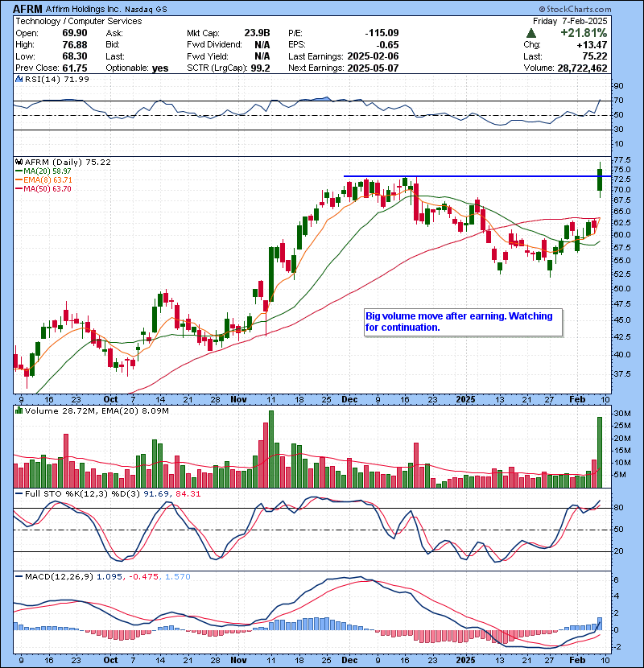Click the 77.5 price axis label
The width and height of the screenshot is (644, 668).
coord(622,160)
